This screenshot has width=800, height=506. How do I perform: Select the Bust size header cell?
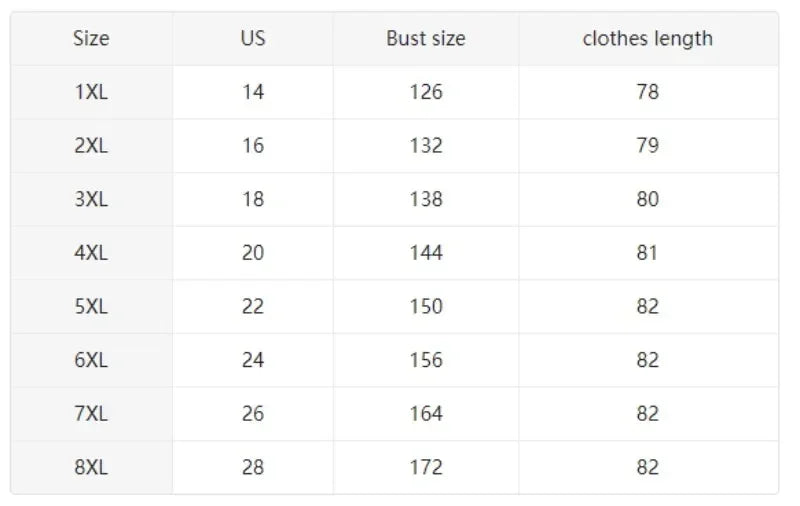(x=426, y=39)
